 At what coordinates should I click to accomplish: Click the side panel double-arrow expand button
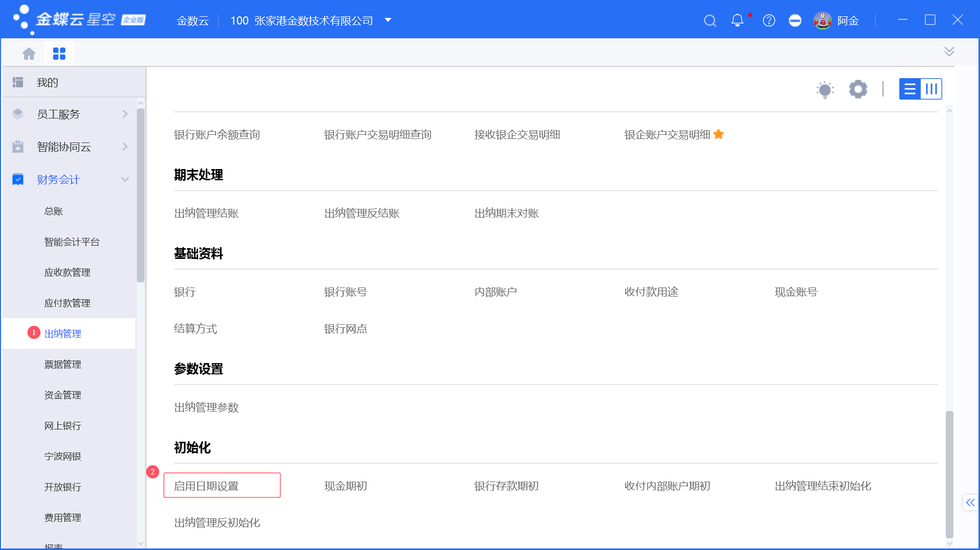(970, 503)
